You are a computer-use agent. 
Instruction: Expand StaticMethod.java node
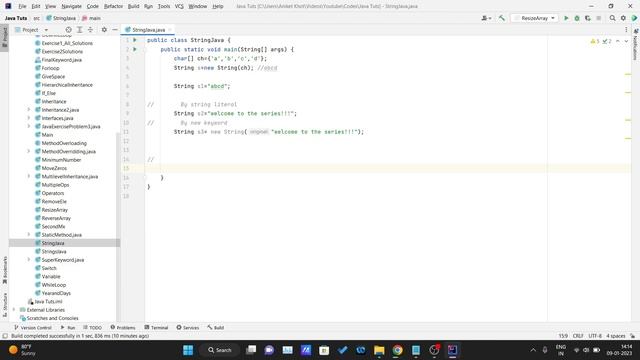29,235
